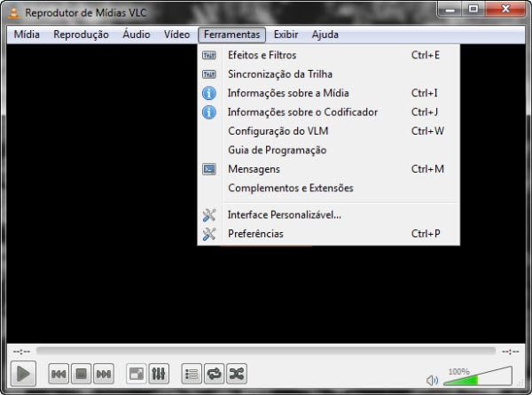The width and height of the screenshot is (532, 395).
Task: Open Preferências from the menu
Action: 255,234
